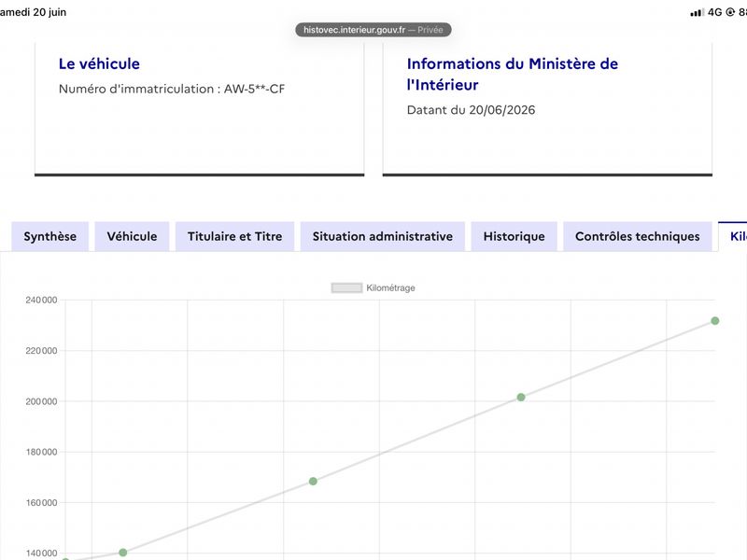Select the partially visible Kilométrage tab

coord(734,237)
